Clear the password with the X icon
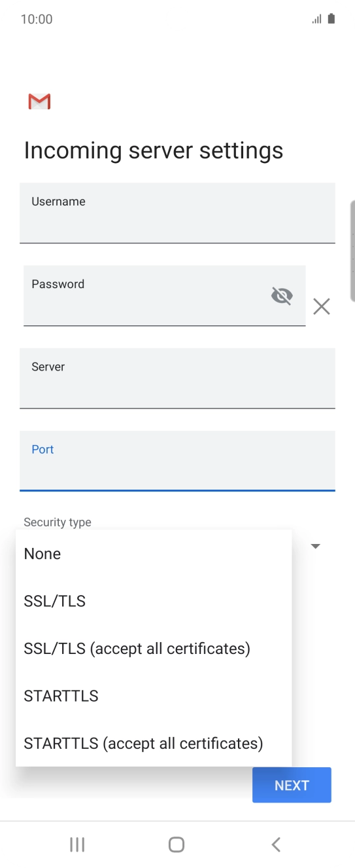The width and height of the screenshot is (355, 868). [321, 306]
